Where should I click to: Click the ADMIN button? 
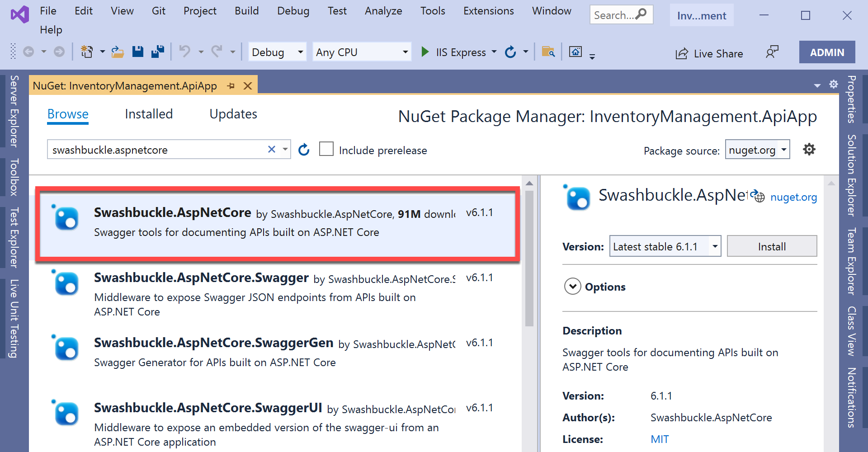point(827,52)
